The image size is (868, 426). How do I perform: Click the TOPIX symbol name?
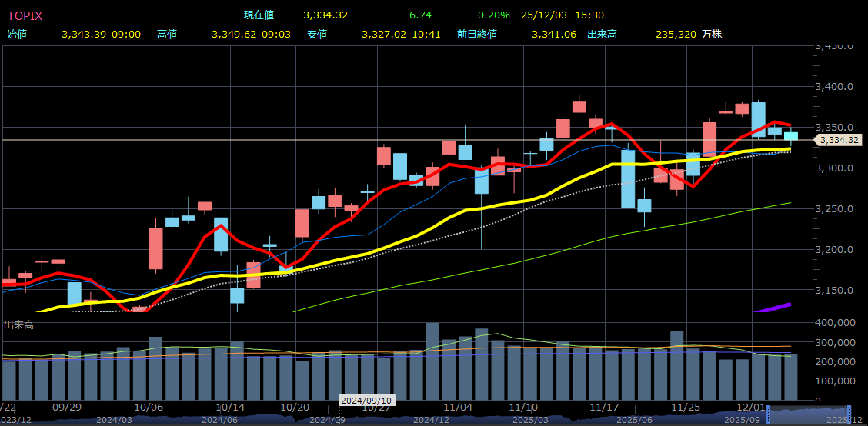click(25, 15)
